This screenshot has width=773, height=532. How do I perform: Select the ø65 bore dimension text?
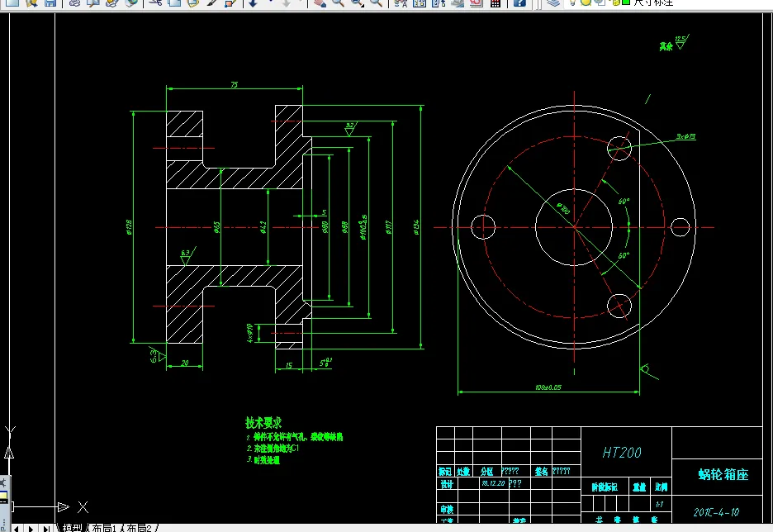pos(216,227)
